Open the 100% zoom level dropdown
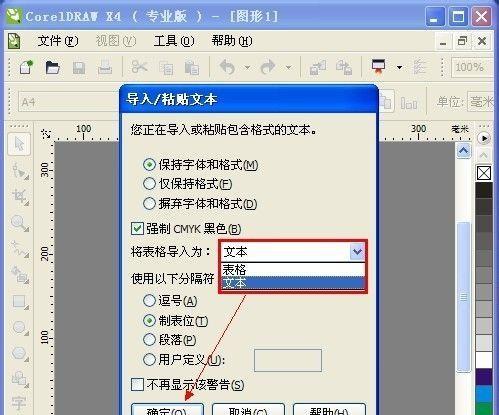This screenshot has width=499, height=415. coord(472,67)
